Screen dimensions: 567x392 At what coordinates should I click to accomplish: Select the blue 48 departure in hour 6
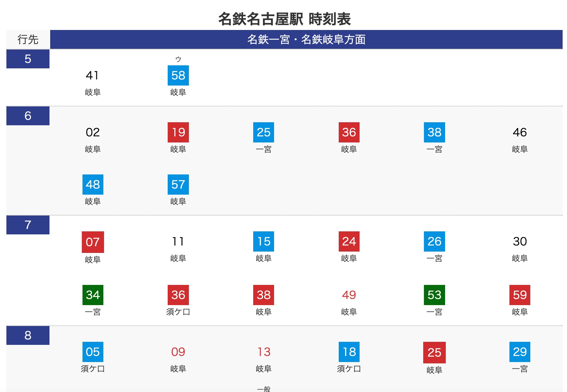point(93,185)
